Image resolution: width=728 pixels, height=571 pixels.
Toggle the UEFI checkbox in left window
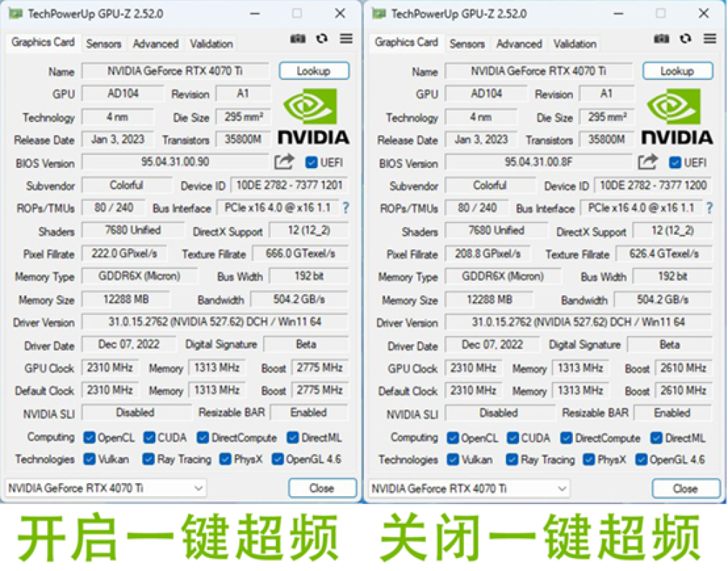click(312, 162)
